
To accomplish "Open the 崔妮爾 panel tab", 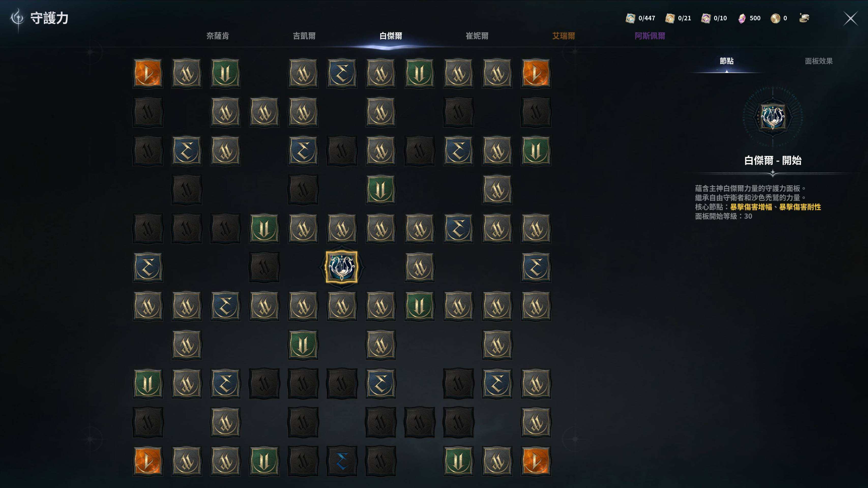I will pyautogui.click(x=477, y=36).
